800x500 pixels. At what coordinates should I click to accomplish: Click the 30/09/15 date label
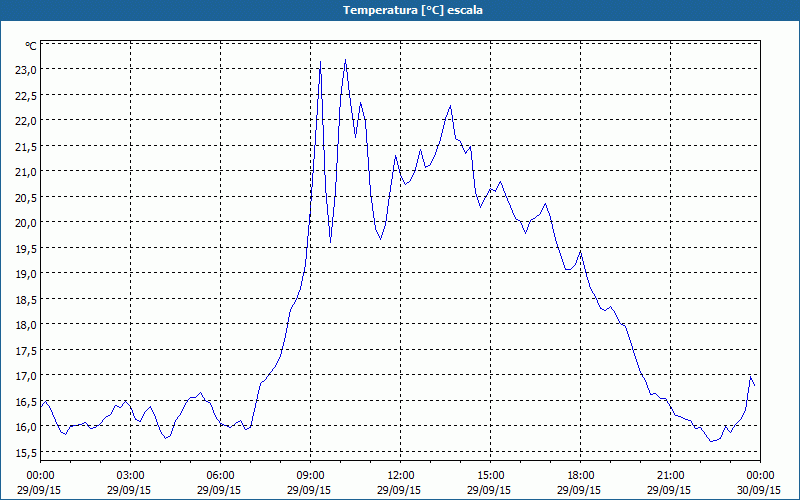[759, 490]
